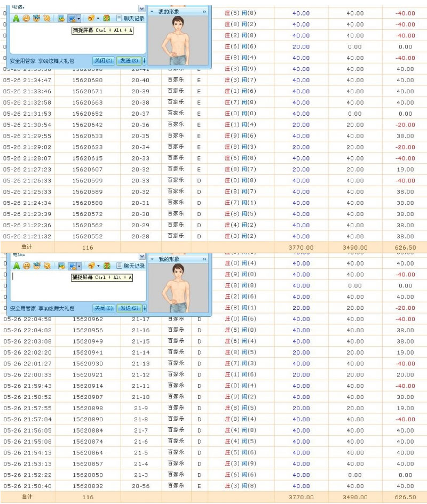Viewport: 427px width, 504px height.
Task: Click the music share icon in the lower chat window
Action: point(91,266)
